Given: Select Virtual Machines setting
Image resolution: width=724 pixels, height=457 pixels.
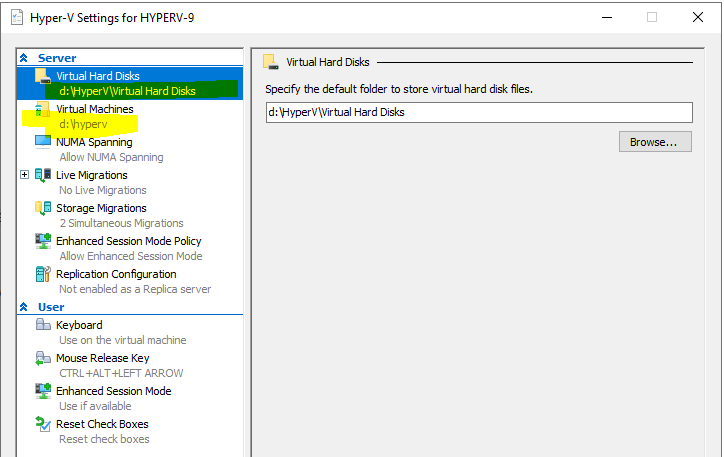Looking at the screenshot, I should click(x=95, y=109).
